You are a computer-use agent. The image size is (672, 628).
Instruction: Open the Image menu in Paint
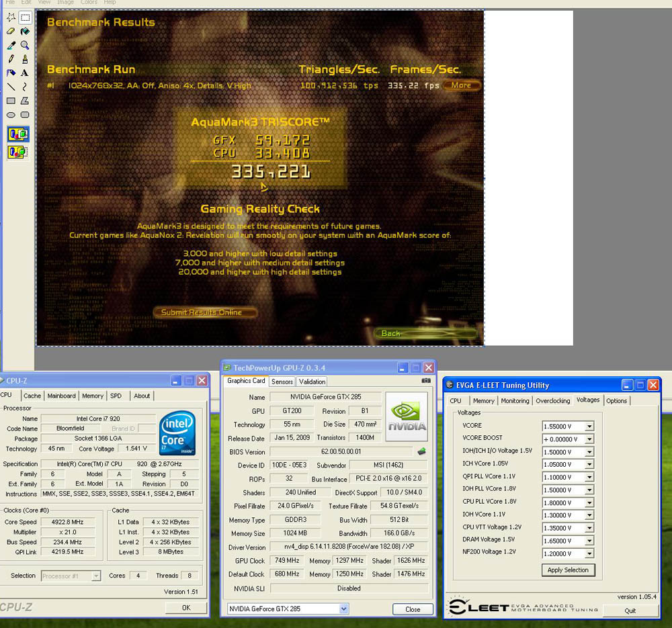click(x=65, y=2)
